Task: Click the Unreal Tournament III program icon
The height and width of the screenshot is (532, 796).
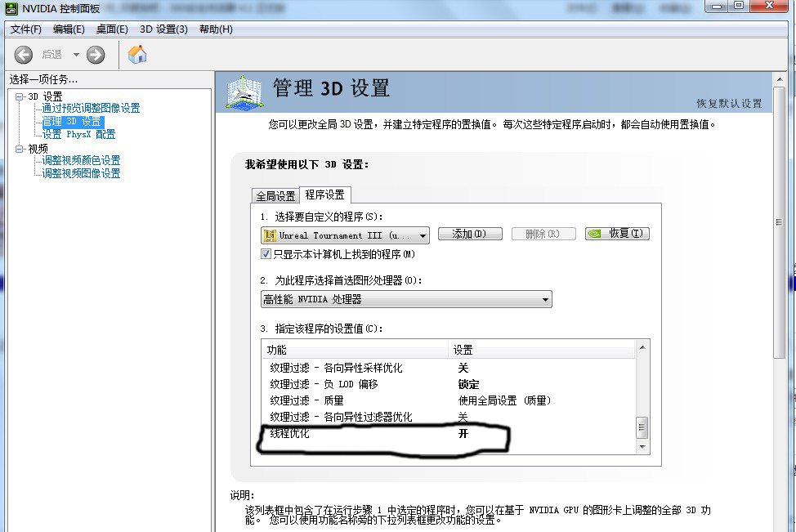Action: (270, 235)
